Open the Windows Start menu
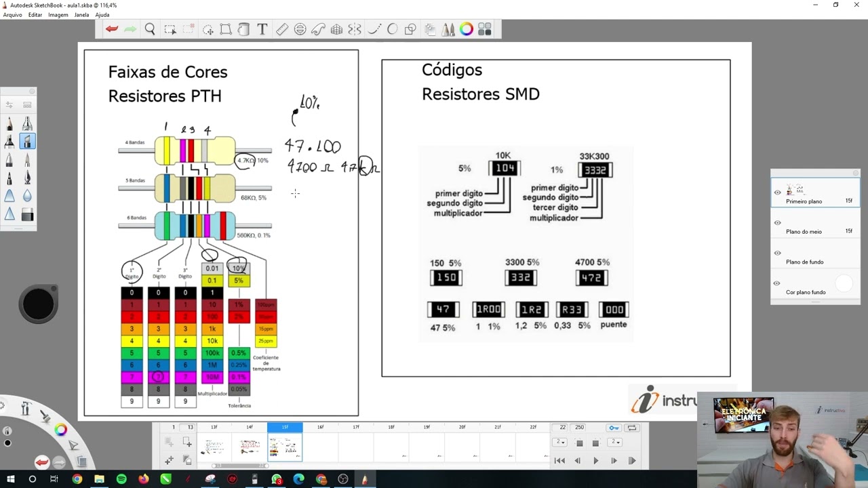The width and height of the screenshot is (868, 488). (10, 479)
